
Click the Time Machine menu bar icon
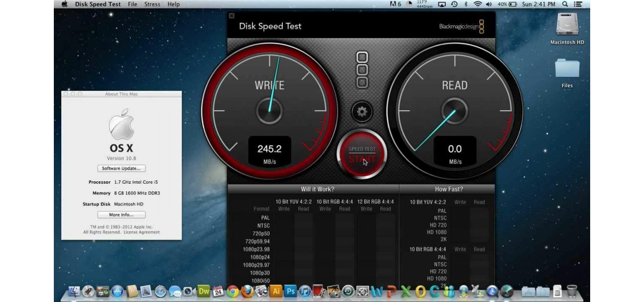pyautogui.click(x=454, y=4)
